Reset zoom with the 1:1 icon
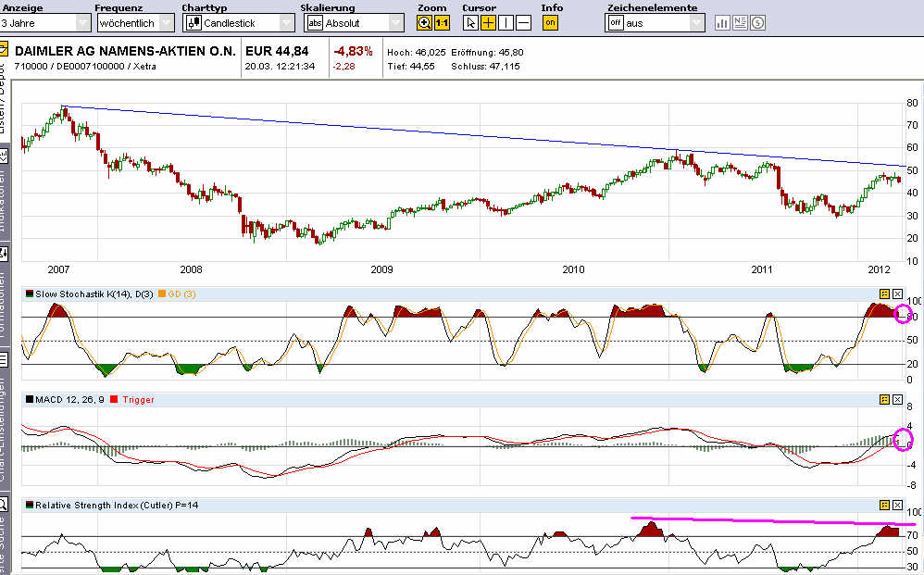Image resolution: width=924 pixels, height=575 pixels. [x=442, y=23]
